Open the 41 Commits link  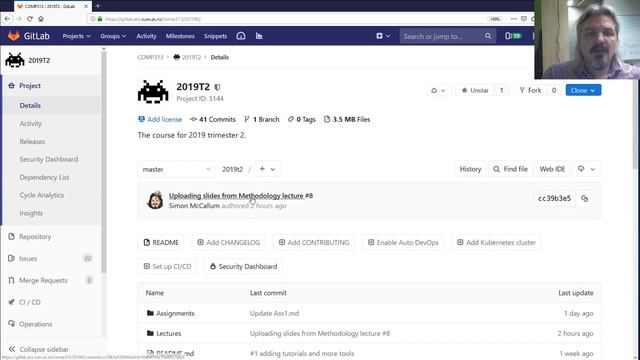(x=213, y=119)
